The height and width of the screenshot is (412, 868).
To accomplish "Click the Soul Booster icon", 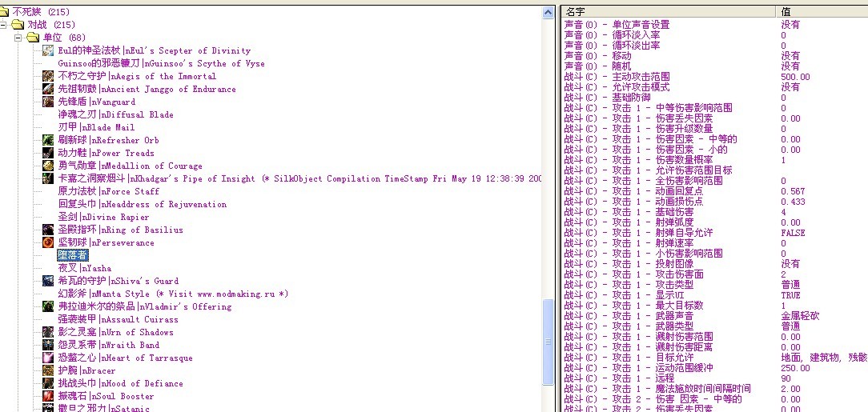I will pos(48,396).
